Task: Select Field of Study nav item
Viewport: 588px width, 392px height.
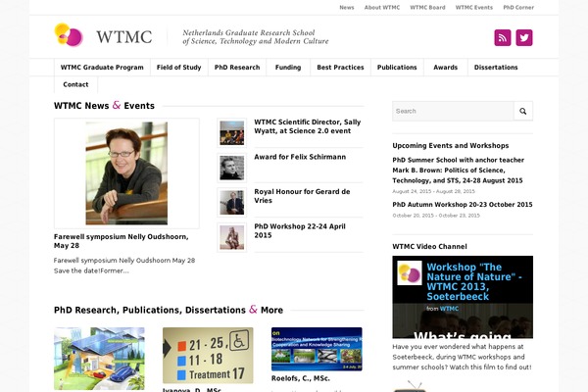Action: 179,68
